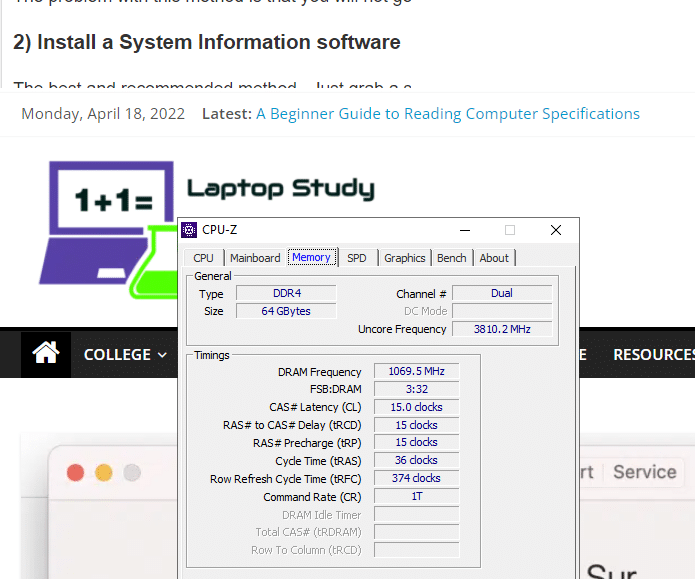This screenshot has height=579, width=695.
Task: Click the Laptop Study logo image
Action: point(111,230)
